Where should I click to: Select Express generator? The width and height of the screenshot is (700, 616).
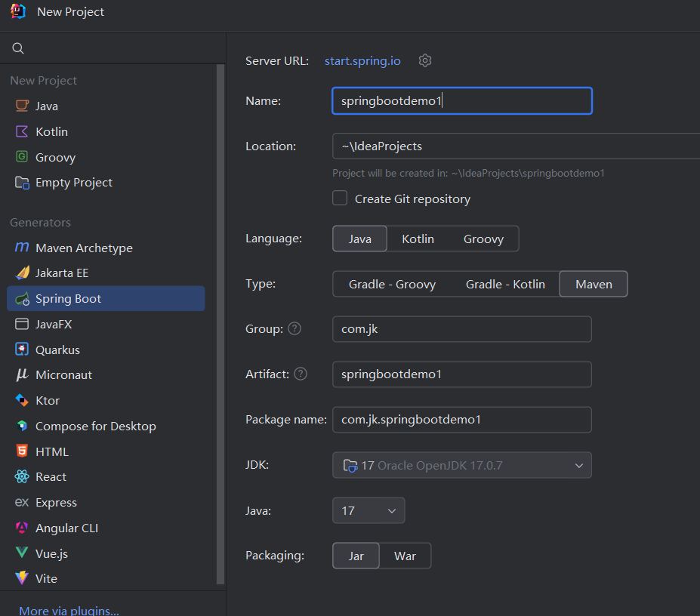click(x=106, y=503)
